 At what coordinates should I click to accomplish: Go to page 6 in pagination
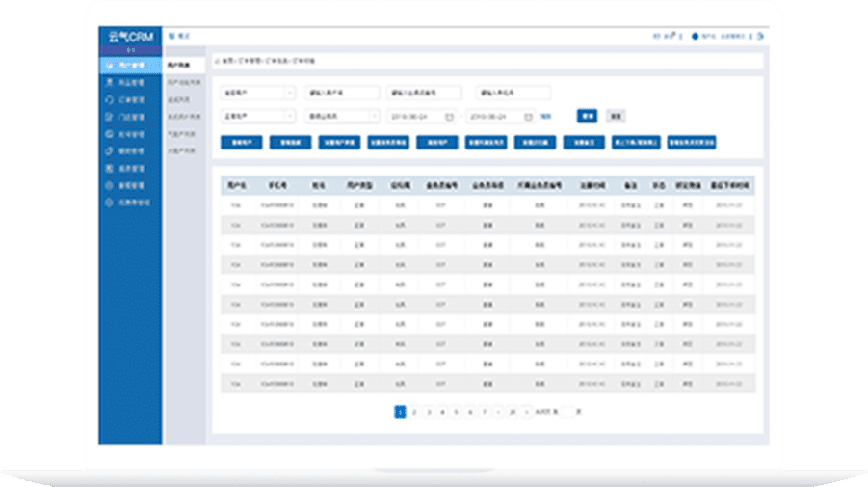pos(470,412)
